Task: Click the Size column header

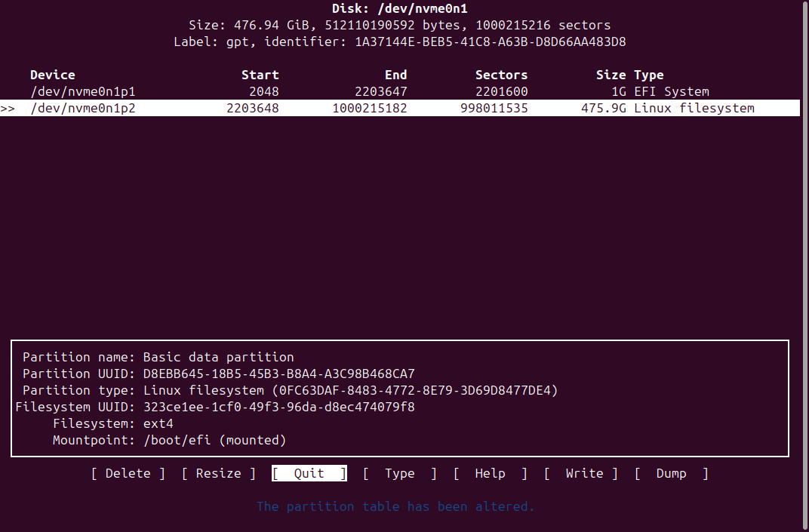Action: (611, 75)
